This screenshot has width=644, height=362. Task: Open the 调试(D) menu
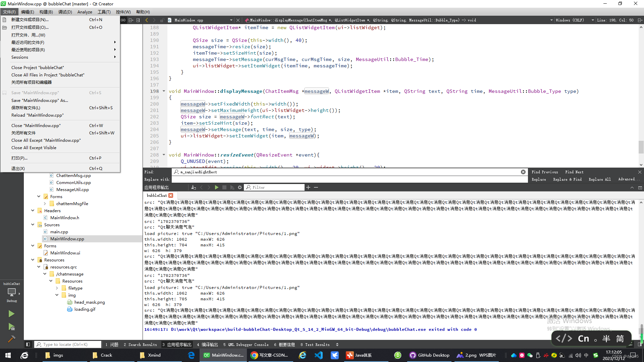pyautogui.click(x=65, y=12)
